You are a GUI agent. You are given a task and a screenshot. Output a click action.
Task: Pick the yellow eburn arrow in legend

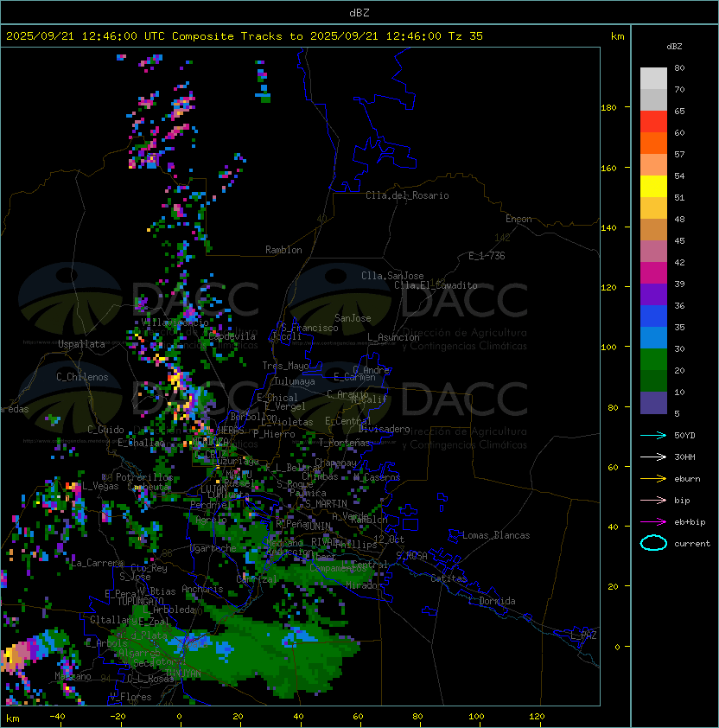coord(653,479)
